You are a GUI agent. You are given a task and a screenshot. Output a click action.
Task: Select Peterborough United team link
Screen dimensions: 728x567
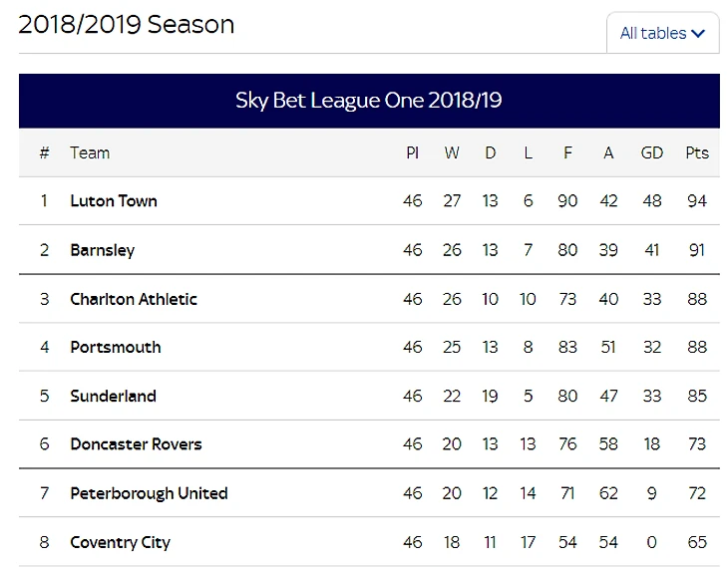[x=149, y=493]
